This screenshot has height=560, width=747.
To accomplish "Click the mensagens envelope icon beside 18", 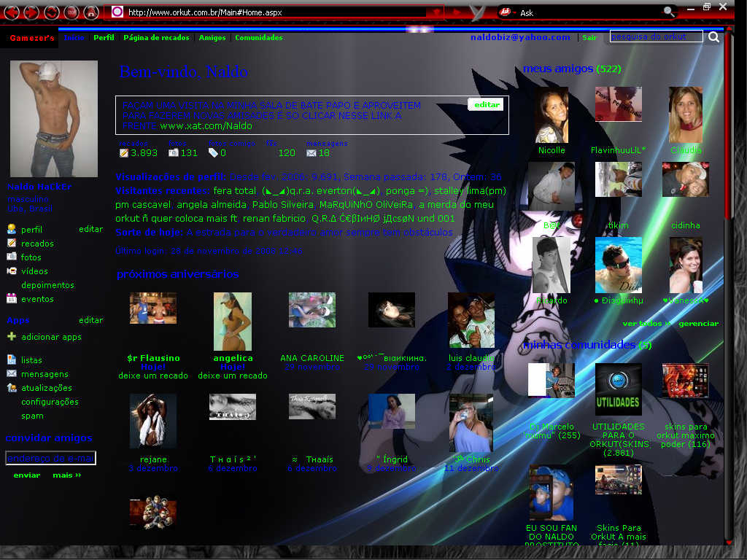I will (x=311, y=153).
